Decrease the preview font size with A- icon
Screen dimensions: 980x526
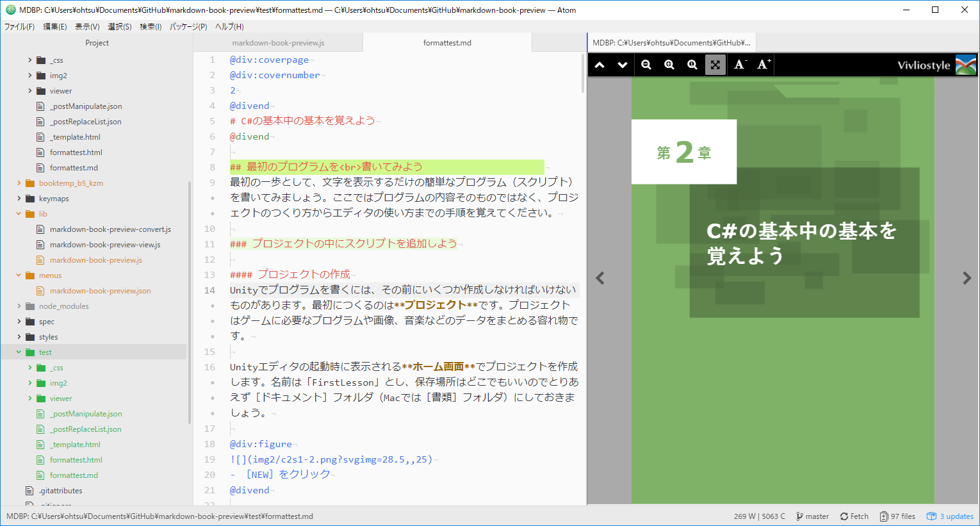tap(739, 65)
